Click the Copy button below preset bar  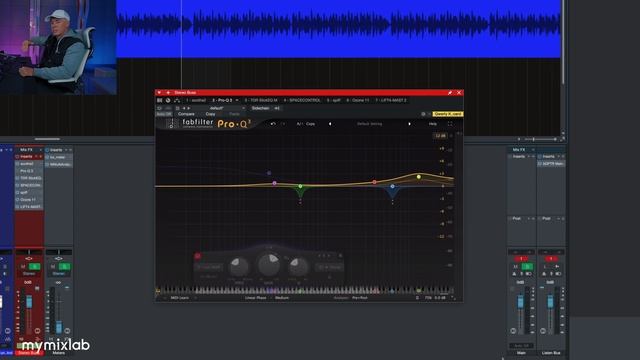tap(210, 114)
